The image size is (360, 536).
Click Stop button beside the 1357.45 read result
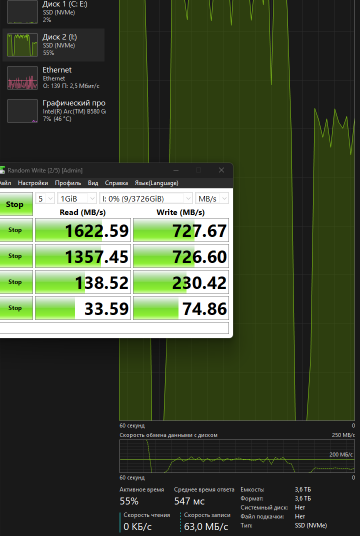[x=15, y=256]
